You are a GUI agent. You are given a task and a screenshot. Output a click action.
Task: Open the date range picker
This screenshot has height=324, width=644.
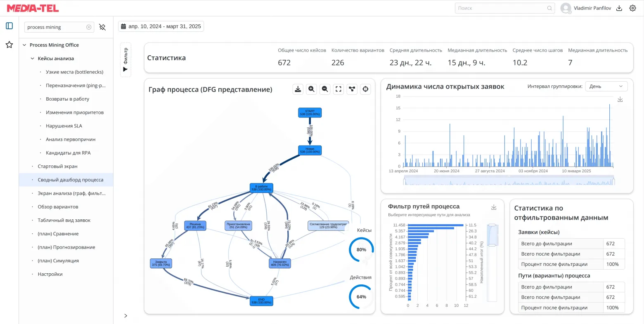pos(161,26)
